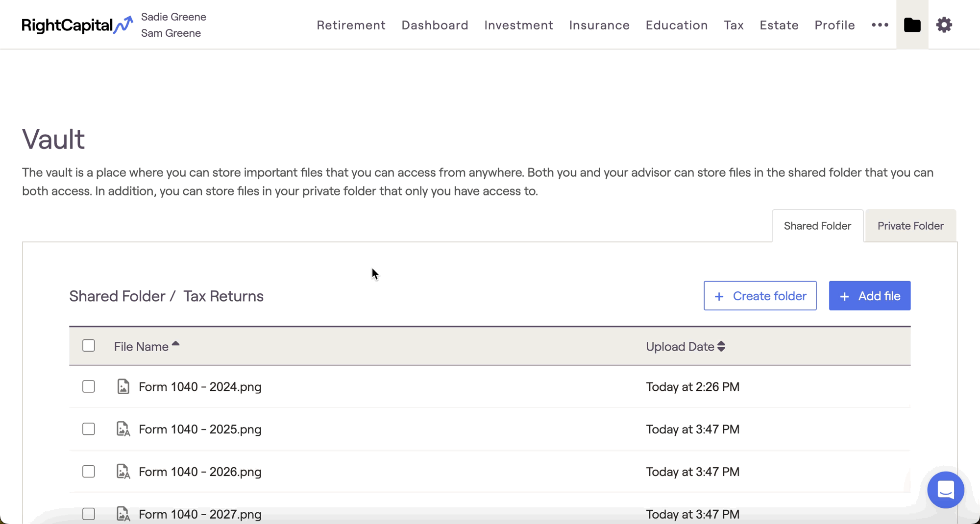
Task: Switch to the Private Folder tab
Action: pos(910,226)
